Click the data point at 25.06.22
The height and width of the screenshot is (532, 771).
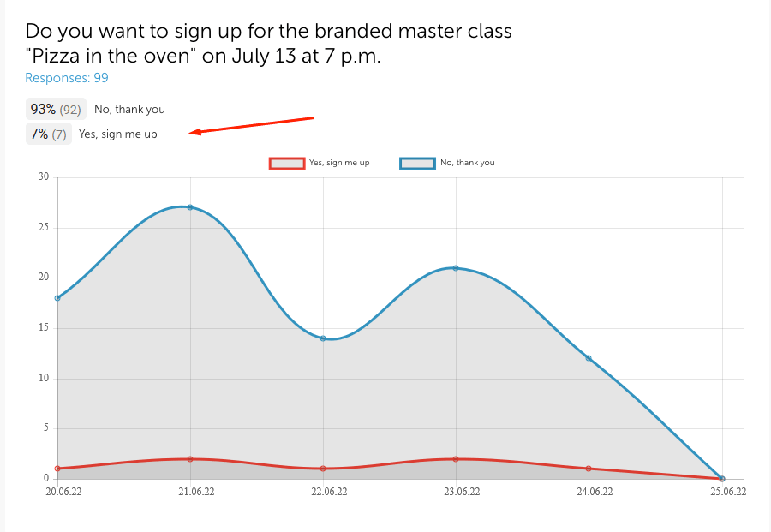[722, 479]
